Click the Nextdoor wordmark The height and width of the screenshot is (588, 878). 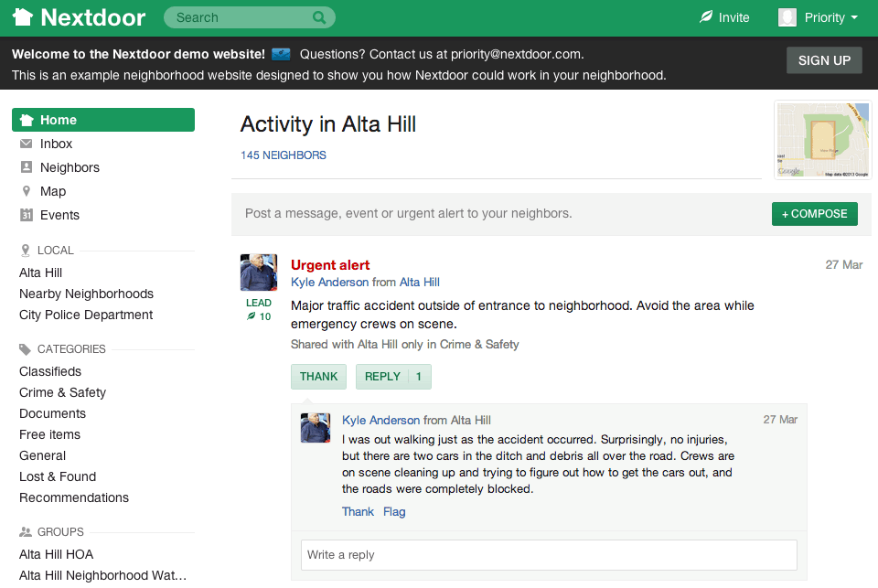point(93,18)
